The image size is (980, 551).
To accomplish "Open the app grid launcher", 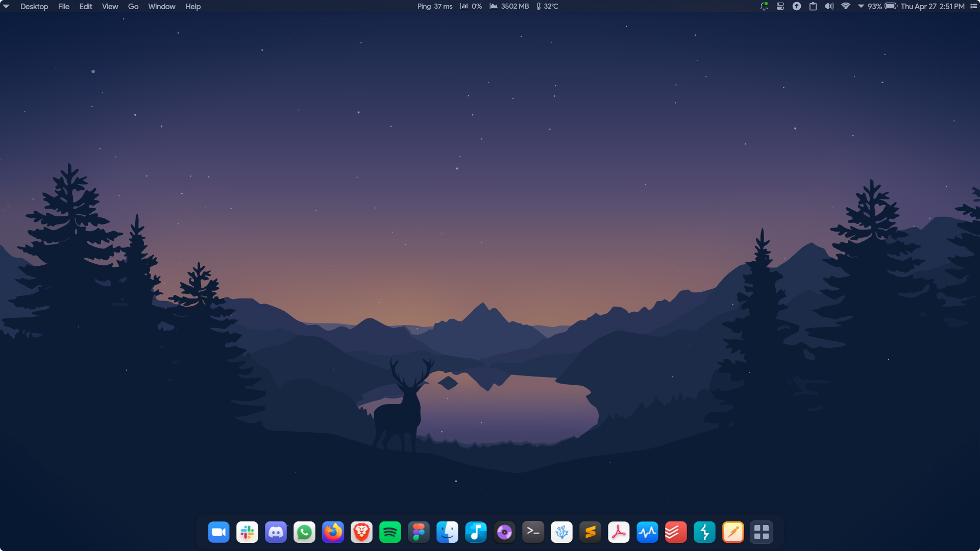I will pyautogui.click(x=762, y=532).
